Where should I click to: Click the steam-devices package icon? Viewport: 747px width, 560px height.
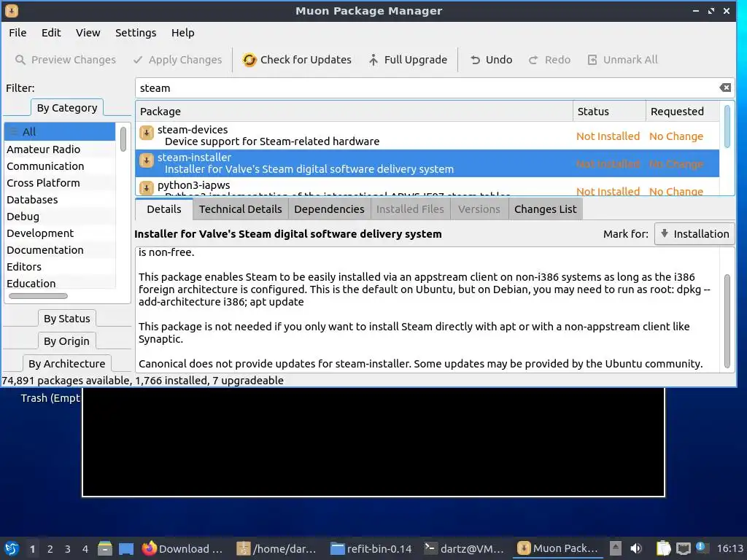(146, 133)
